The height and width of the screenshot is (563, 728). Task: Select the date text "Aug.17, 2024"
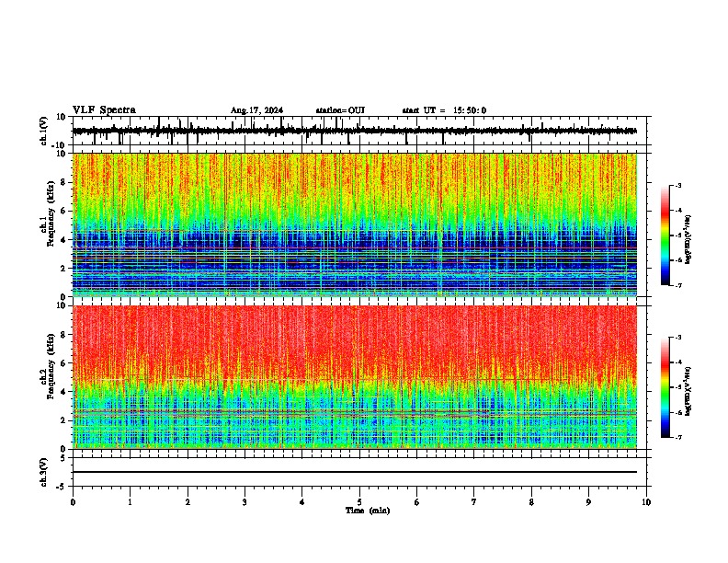click(256, 110)
